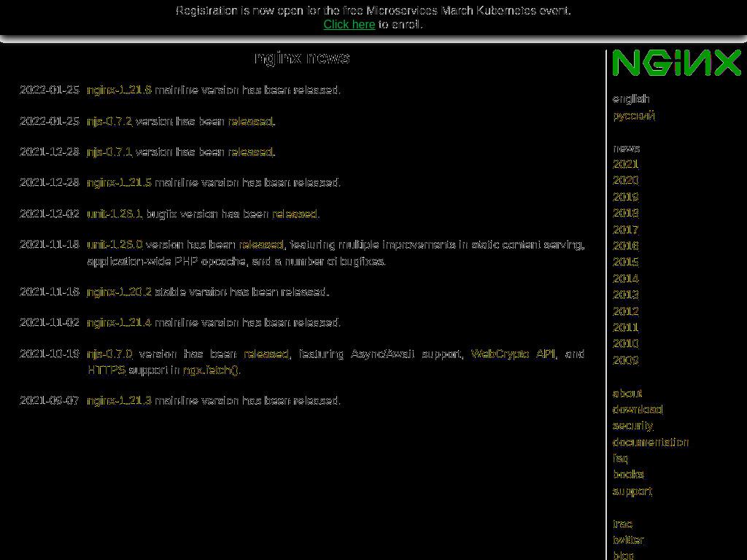This screenshot has height=560, width=747.
Task: Open the nginx-1.21.4 release link
Action: [119, 322]
